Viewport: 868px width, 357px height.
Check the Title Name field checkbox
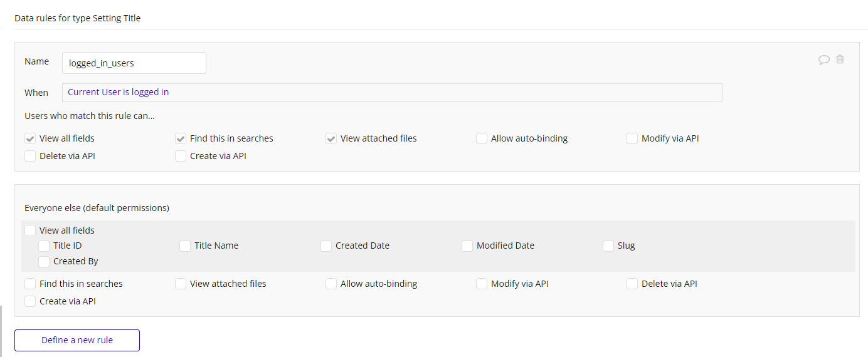(x=185, y=246)
